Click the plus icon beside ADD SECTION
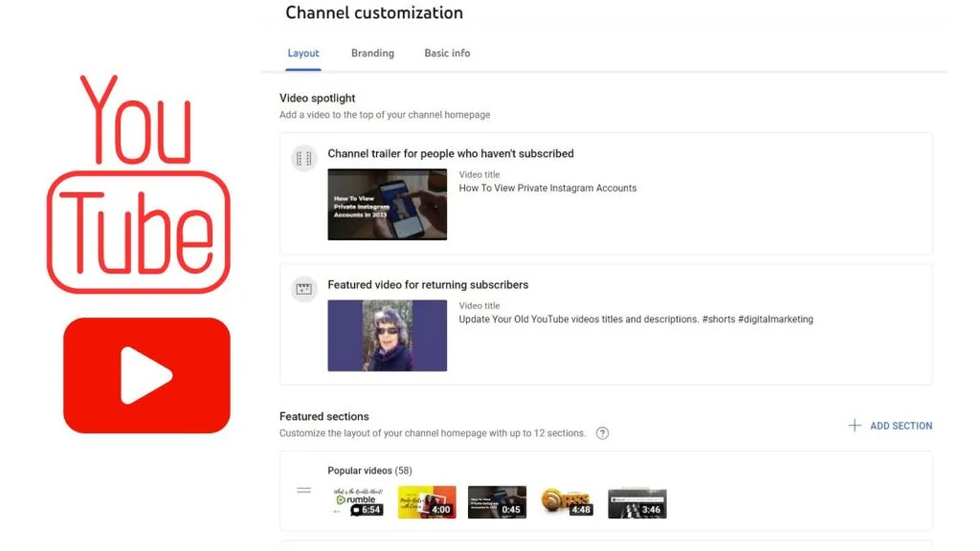980x551 pixels. pos(854,425)
